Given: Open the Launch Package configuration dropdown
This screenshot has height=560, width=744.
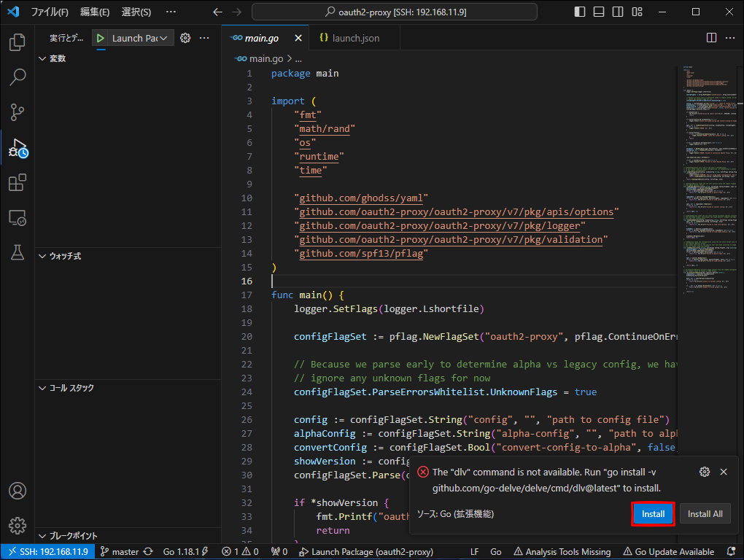Looking at the screenshot, I should pos(139,38).
